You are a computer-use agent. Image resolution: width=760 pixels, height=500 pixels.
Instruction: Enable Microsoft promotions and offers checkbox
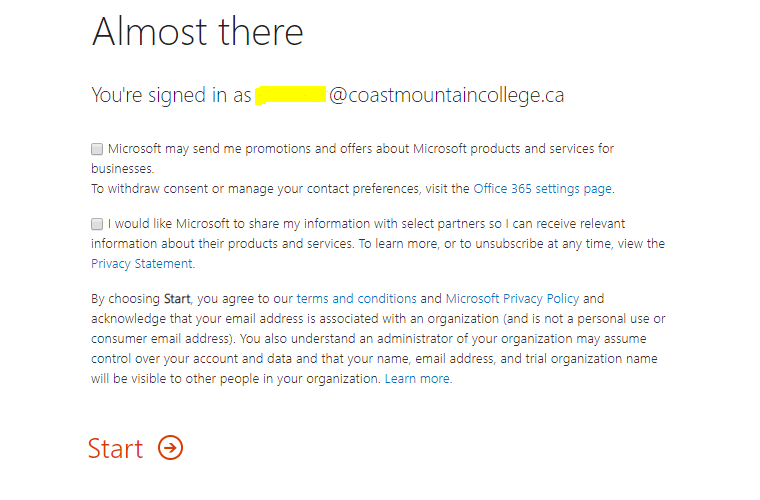coord(97,148)
